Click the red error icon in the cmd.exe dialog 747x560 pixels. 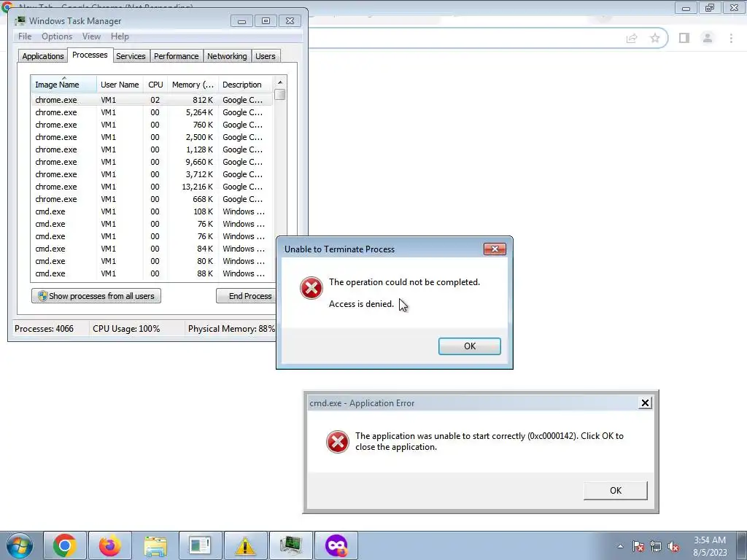point(337,442)
